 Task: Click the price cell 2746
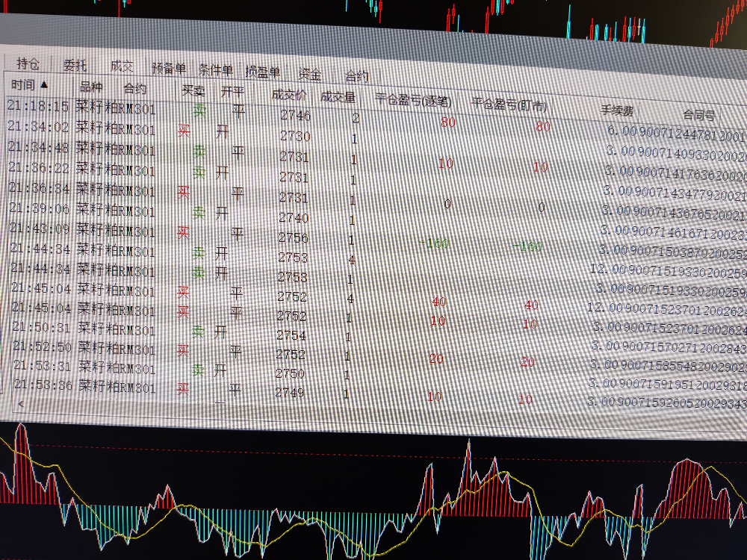295,115
